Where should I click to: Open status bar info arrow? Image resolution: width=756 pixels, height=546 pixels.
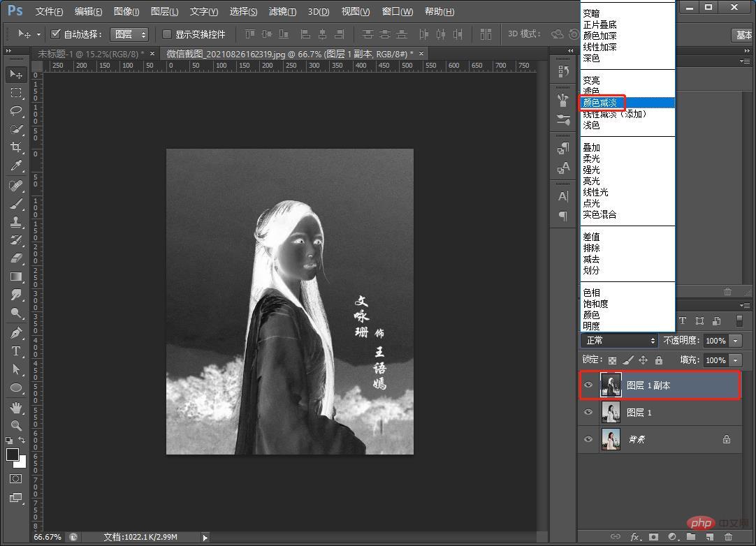[205, 538]
